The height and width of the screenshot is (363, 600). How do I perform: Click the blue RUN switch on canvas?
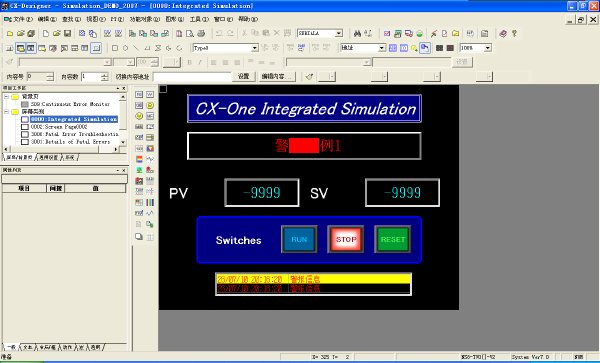[299, 239]
